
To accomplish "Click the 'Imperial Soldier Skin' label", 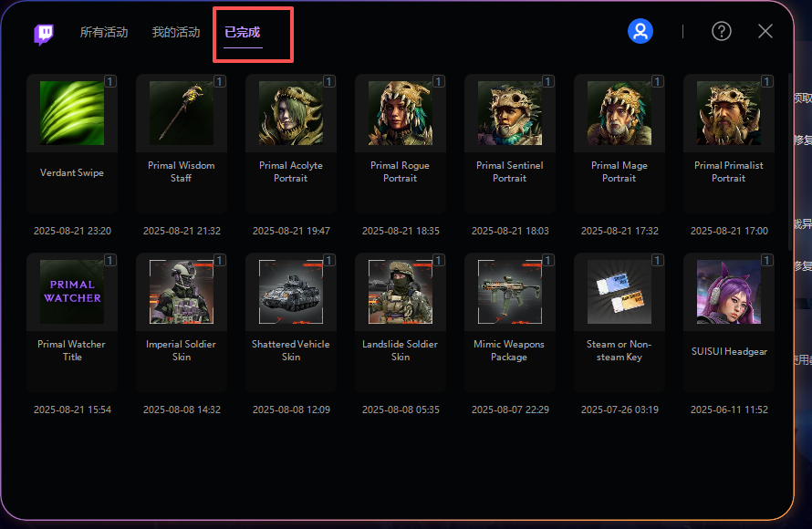I will [182, 350].
